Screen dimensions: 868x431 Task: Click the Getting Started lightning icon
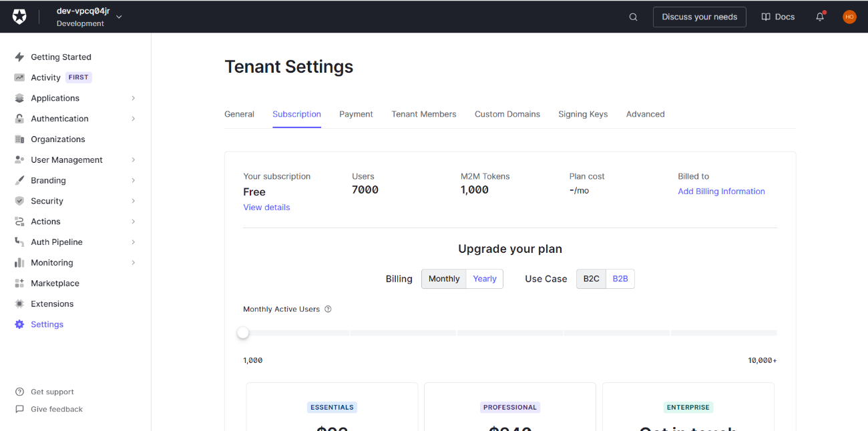[x=19, y=57]
